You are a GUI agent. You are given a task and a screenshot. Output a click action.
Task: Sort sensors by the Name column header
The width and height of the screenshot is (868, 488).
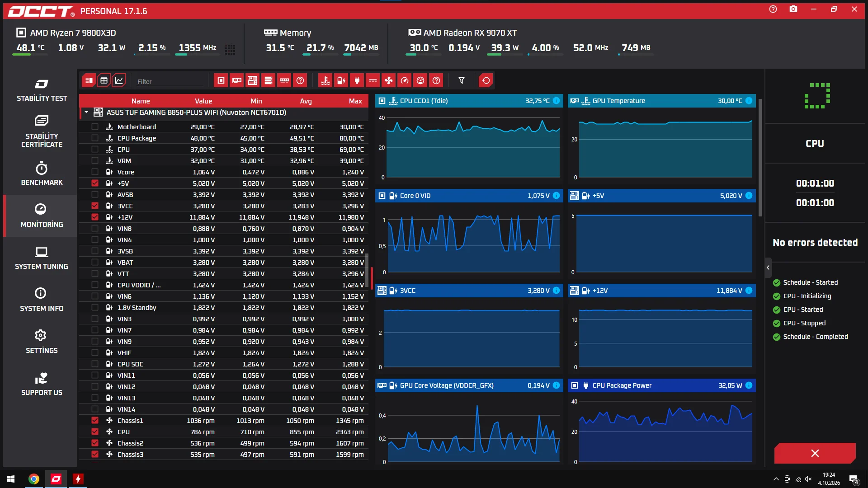click(x=141, y=101)
